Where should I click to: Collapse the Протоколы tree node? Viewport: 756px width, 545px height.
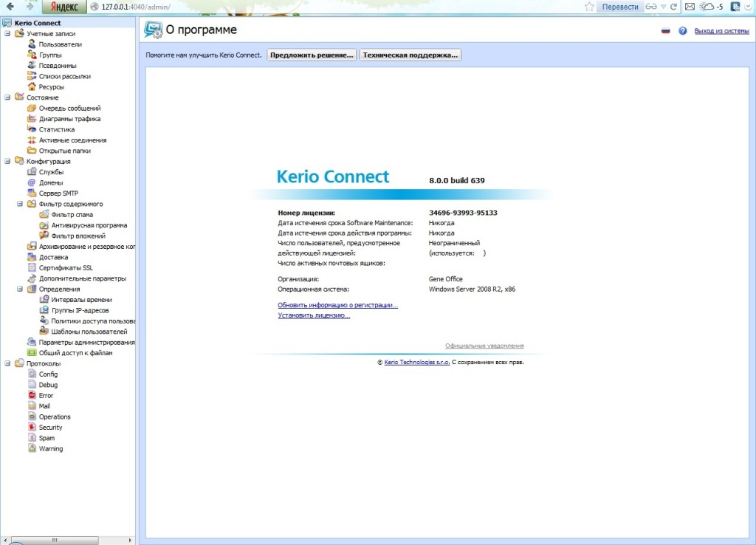(7, 363)
